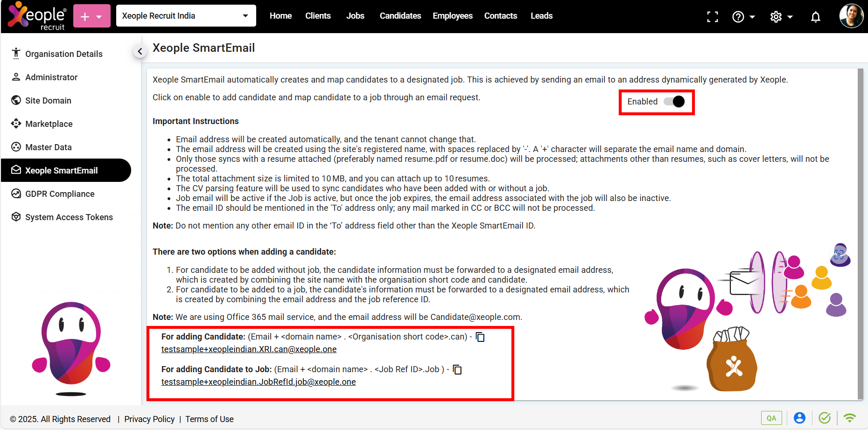868x430 pixels.
Task: Open the notifications bell
Action: [x=816, y=17]
